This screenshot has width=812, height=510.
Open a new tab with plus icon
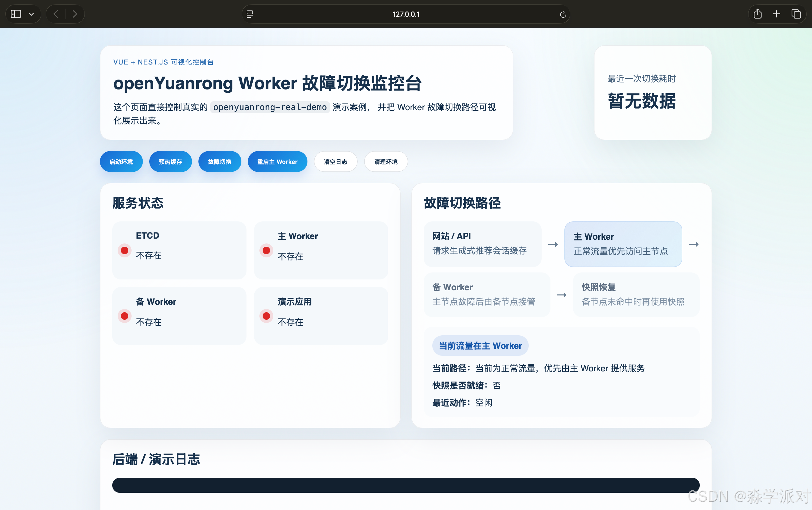pos(777,14)
